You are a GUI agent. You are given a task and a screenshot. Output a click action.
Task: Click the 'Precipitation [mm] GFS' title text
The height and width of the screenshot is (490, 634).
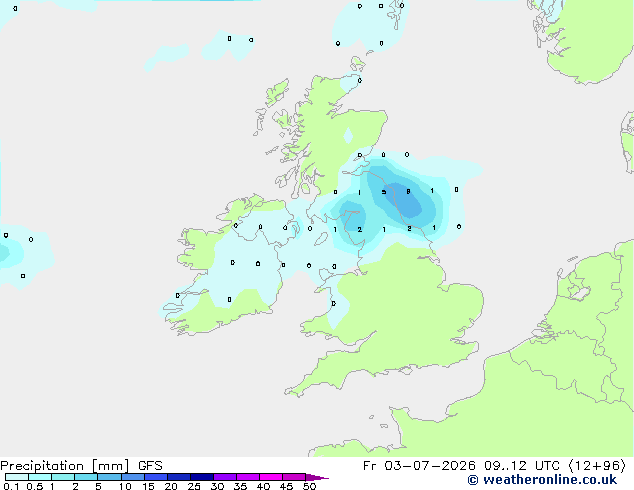pos(81,466)
